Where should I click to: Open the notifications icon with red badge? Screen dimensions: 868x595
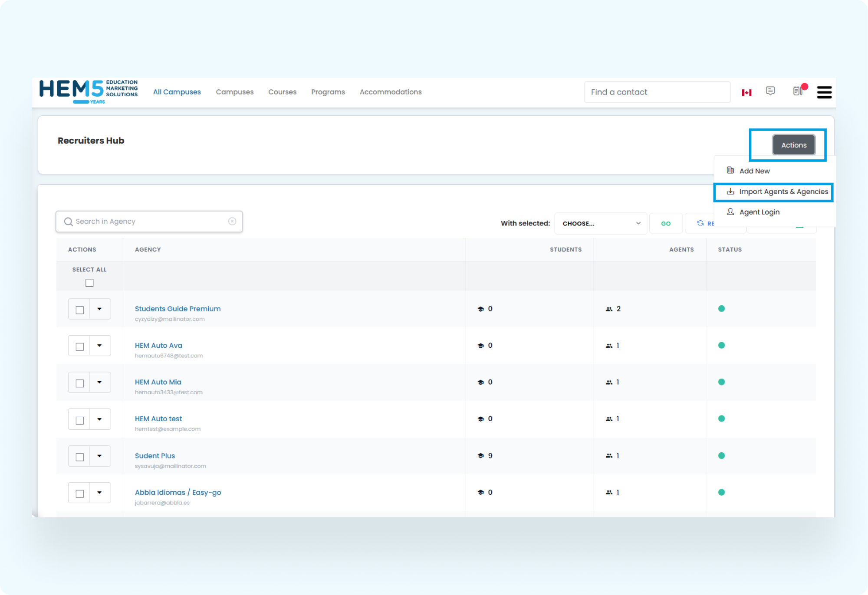coord(799,91)
